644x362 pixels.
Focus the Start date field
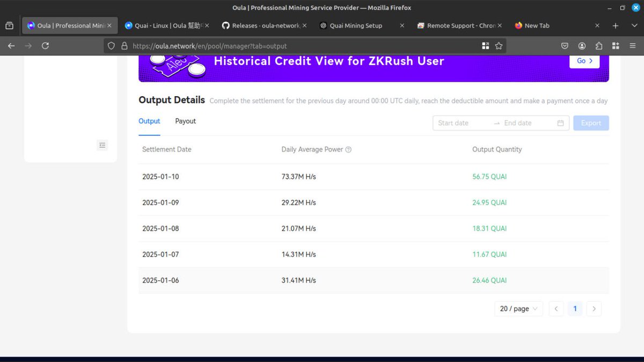point(463,123)
